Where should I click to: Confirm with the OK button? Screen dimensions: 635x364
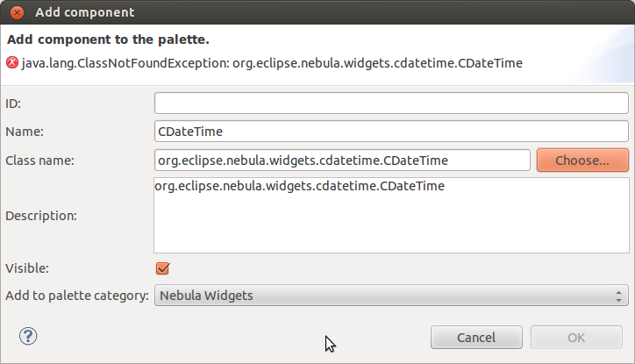(576, 338)
